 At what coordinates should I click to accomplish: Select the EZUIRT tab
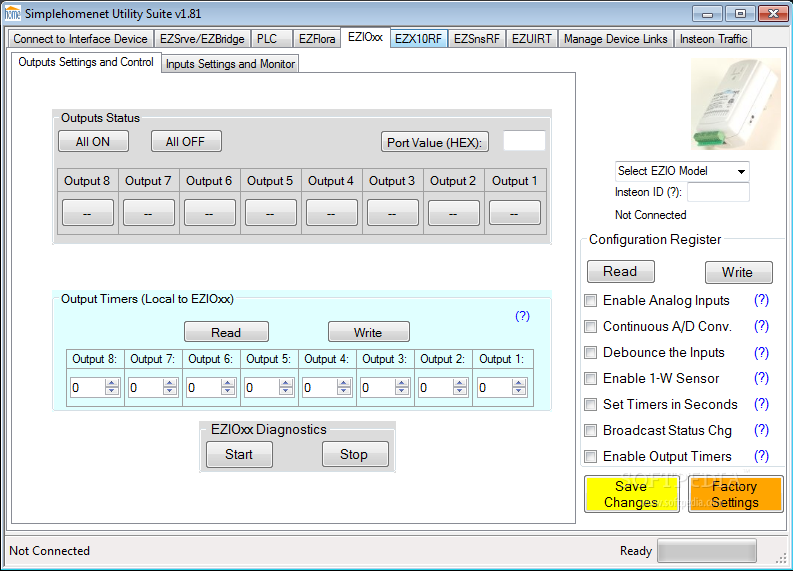(532, 39)
